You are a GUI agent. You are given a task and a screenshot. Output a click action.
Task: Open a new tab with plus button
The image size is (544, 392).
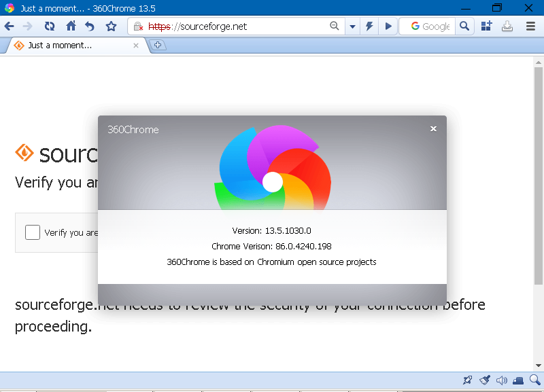[x=158, y=45]
